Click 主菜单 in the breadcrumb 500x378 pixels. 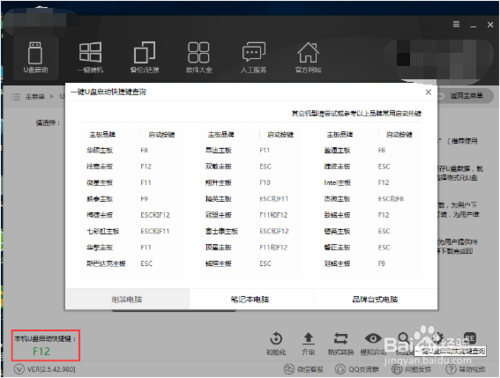coord(35,97)
